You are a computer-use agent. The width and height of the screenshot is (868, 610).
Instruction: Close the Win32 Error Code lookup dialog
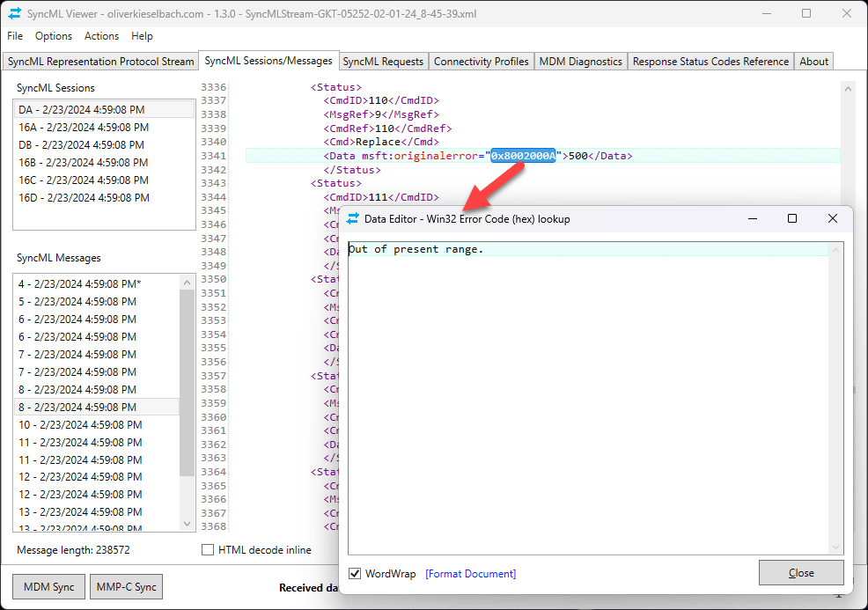pos(801,572)
